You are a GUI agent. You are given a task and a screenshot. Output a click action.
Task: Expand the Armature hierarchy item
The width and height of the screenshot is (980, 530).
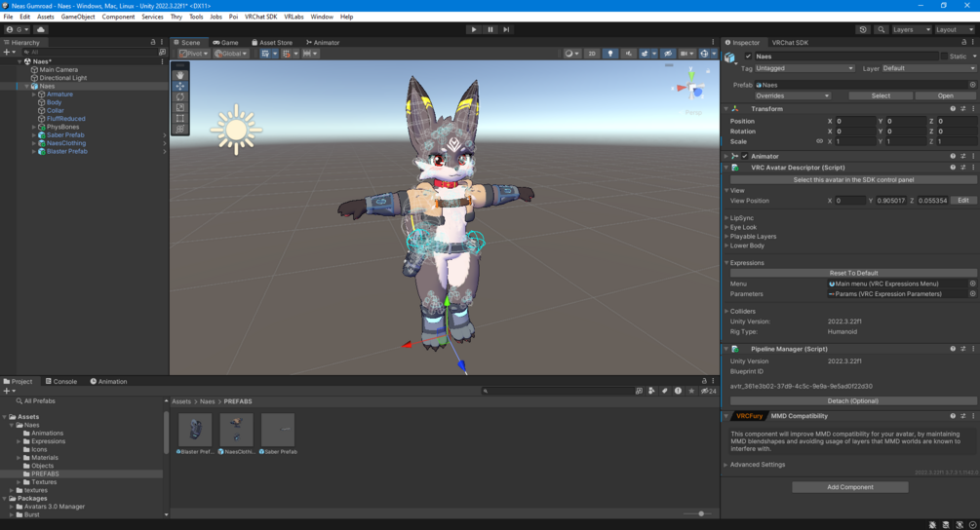(x=34, y=95)
